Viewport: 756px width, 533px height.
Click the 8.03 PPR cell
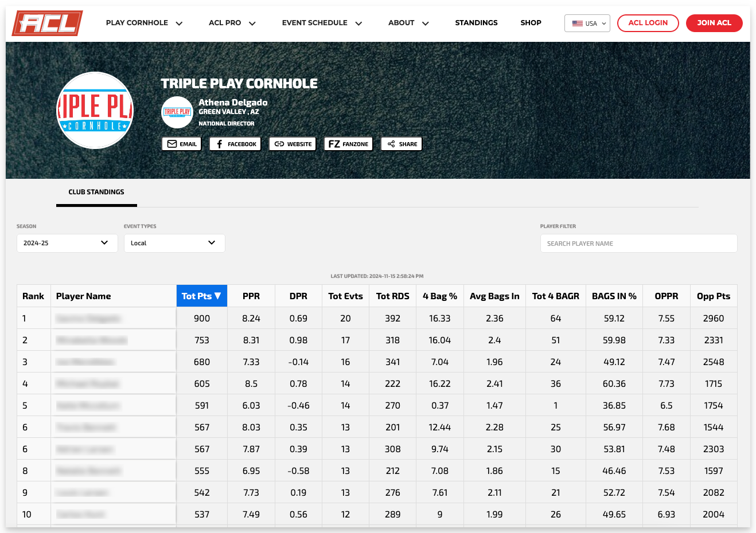tap(251, 428)
